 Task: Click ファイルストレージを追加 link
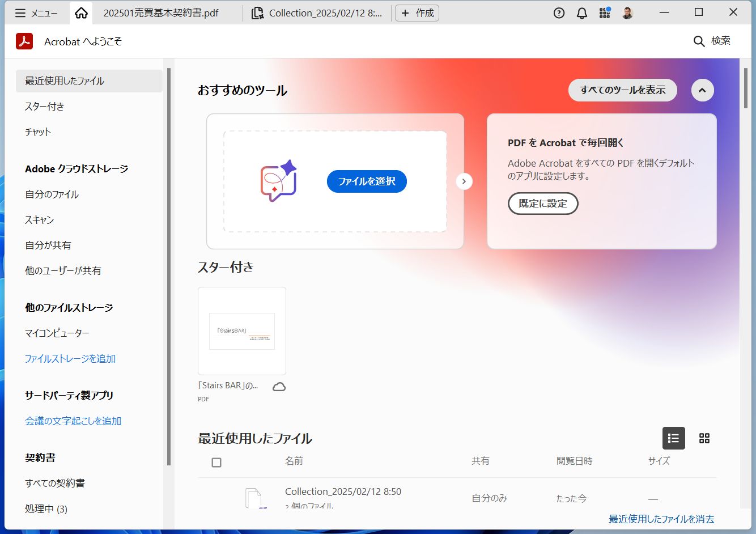coord(70,359)
